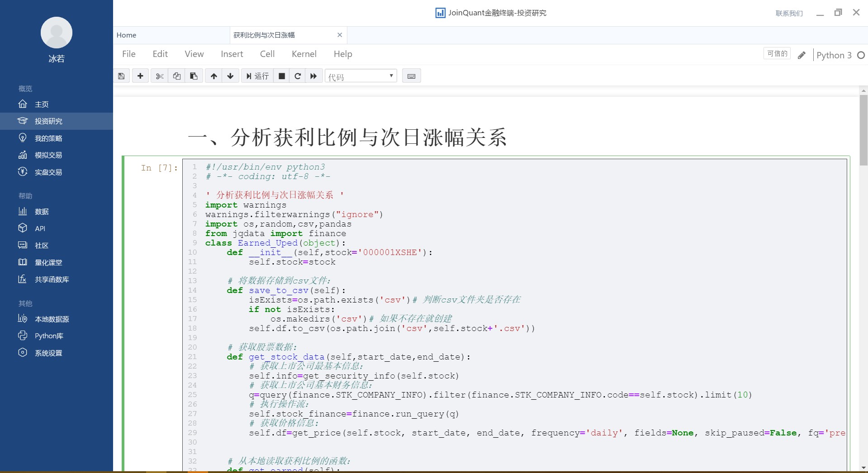Click the 可信的 trusted notebook button
868x473 pixels.
click(x=777, y=53)
